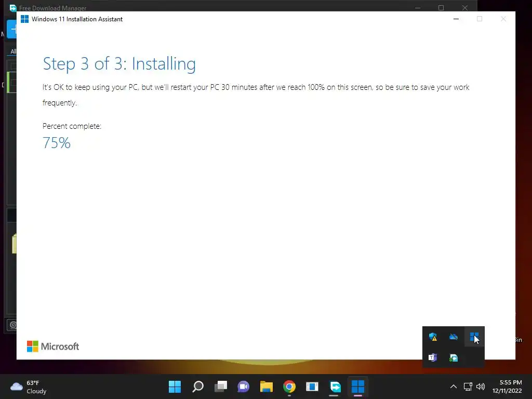Viewport: 532px width, 399px height.
Task: Click the Microsoft logo at bottom left
Action: [53, 347]
